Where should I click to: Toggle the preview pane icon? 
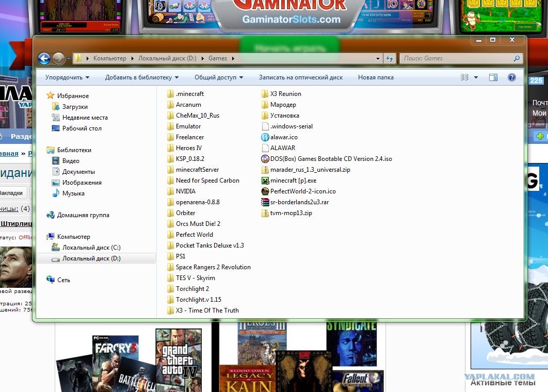tap(493, 77)
